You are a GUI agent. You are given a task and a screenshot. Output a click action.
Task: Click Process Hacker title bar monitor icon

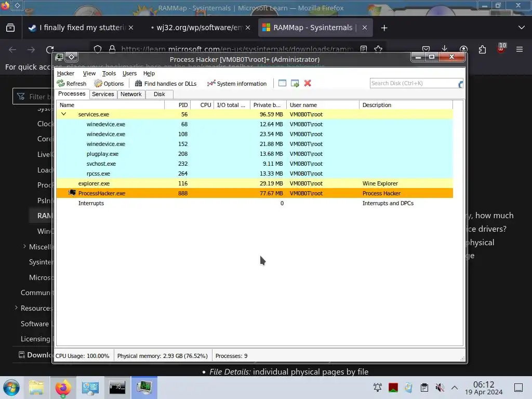(x=59, y=57)
